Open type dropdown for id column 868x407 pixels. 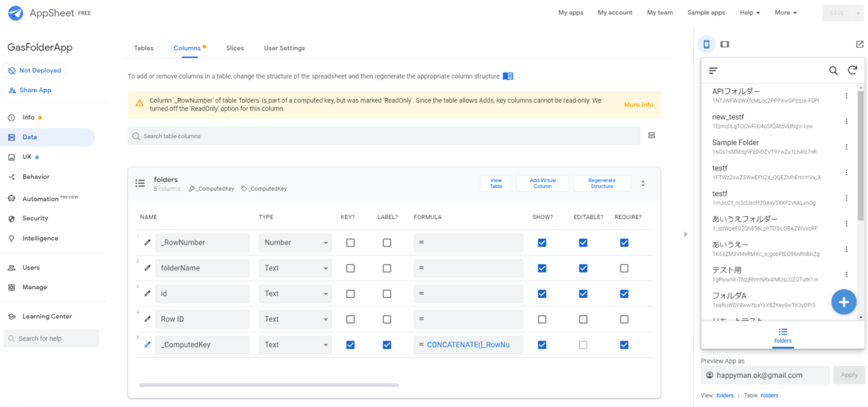tap(295, 294)
